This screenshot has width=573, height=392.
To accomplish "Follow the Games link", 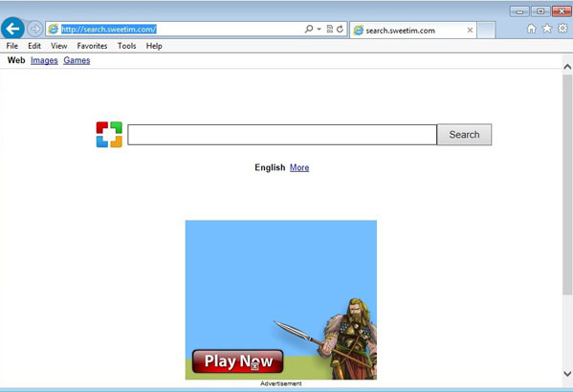I will [77, 60].
